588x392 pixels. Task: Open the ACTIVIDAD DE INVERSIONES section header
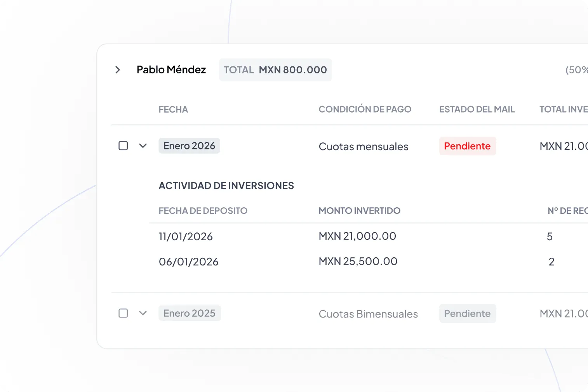[x=226, y=186]
